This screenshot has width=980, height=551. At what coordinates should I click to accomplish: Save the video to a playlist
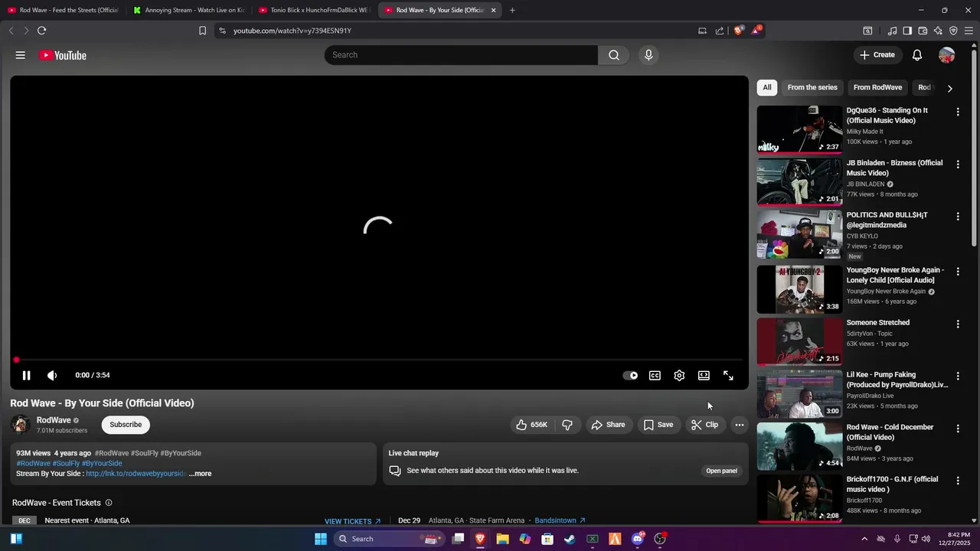pos(658,425)
